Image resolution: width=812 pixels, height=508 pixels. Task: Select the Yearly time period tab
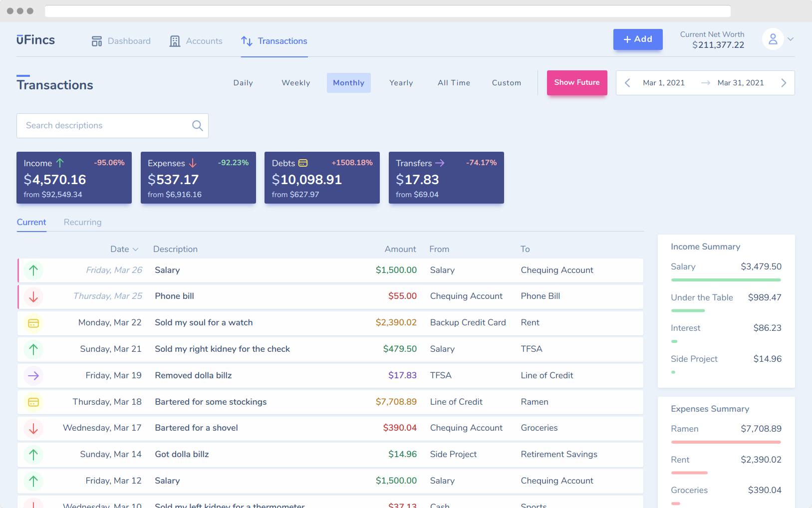(401, 82)
